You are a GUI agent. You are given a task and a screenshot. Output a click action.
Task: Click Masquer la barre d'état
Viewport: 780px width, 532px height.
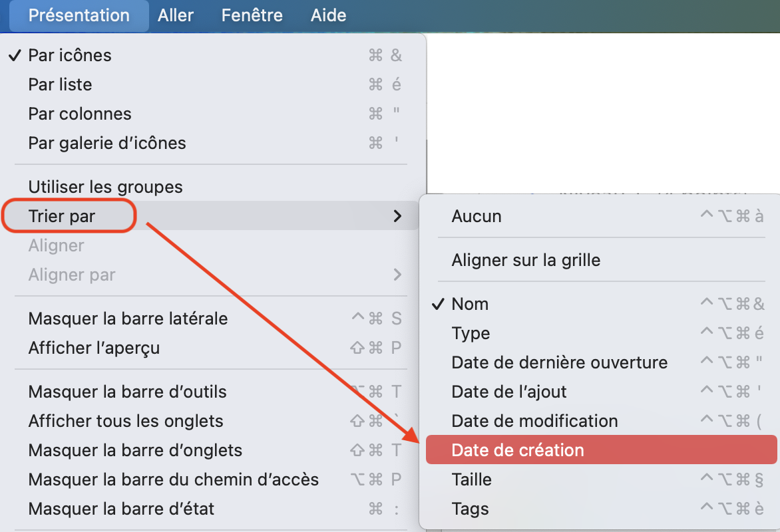click(x=121, y=509)
